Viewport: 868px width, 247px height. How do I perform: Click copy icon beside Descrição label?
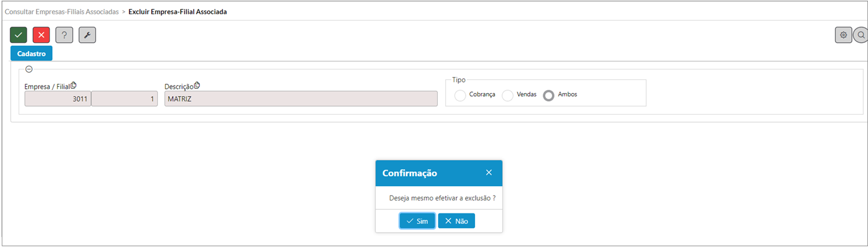197,86
